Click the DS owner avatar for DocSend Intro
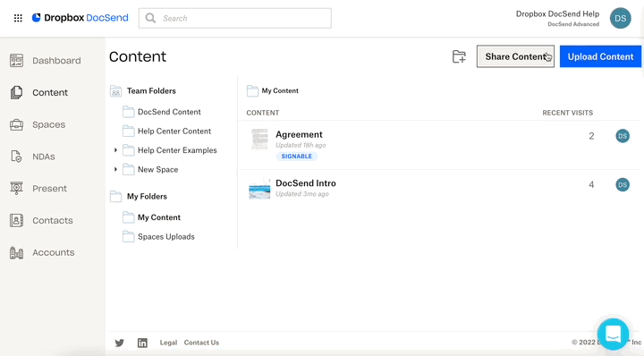Viewport: 644px width, 356px height. 623,185
